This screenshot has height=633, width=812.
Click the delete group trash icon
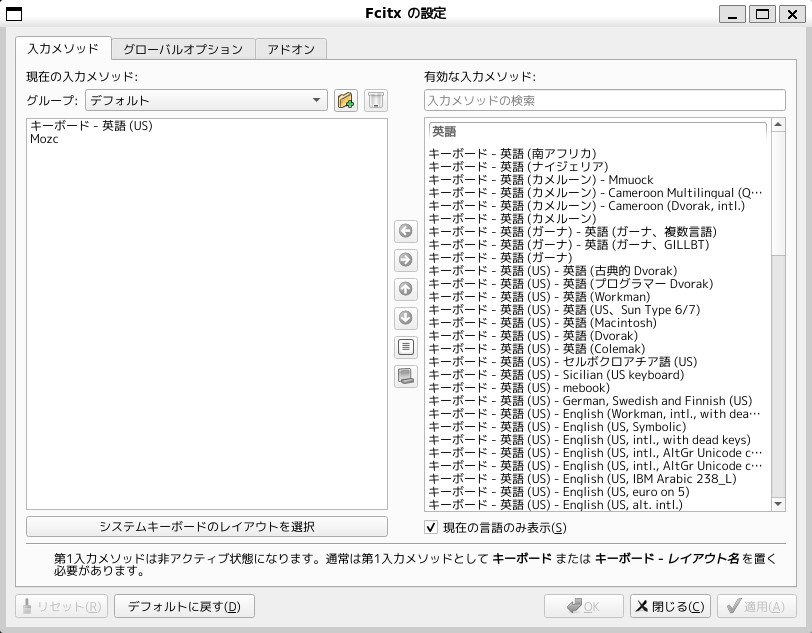(x=375, y=100)
